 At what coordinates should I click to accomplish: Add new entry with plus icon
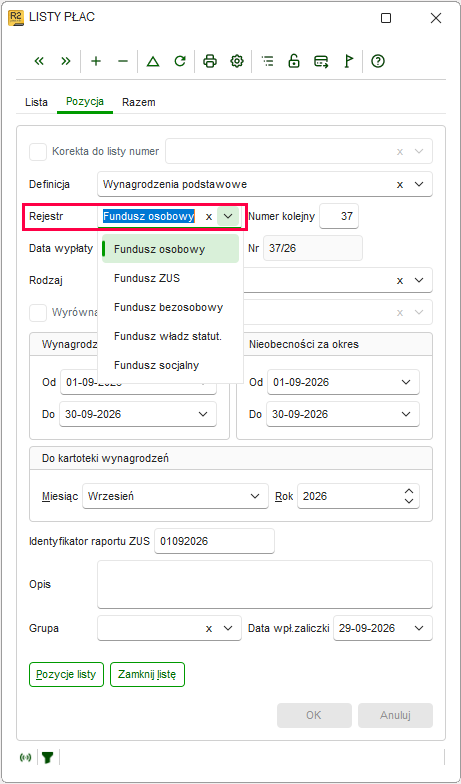coord(96,61)
